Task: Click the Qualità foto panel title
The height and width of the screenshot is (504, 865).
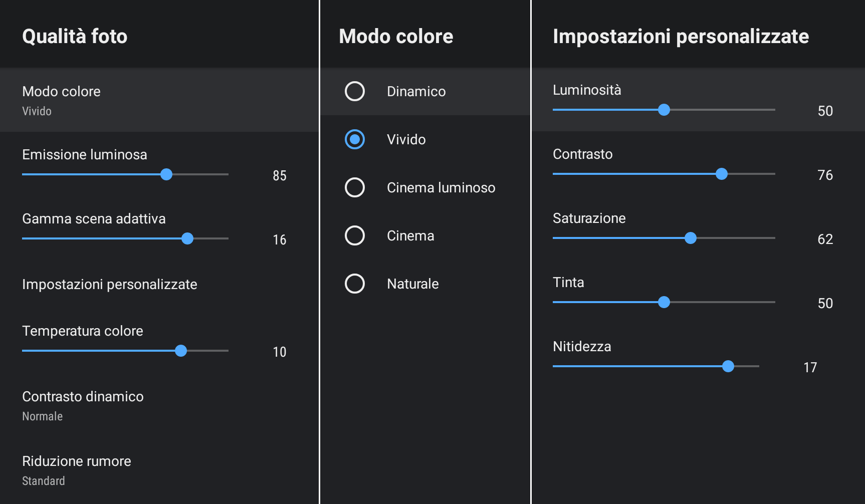Action: (x=75, y=37)
